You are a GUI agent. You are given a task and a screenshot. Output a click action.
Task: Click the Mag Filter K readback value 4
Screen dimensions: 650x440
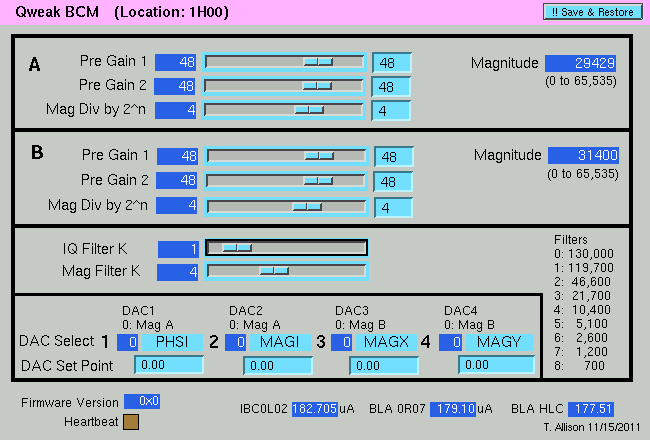(x=177, y=272)
